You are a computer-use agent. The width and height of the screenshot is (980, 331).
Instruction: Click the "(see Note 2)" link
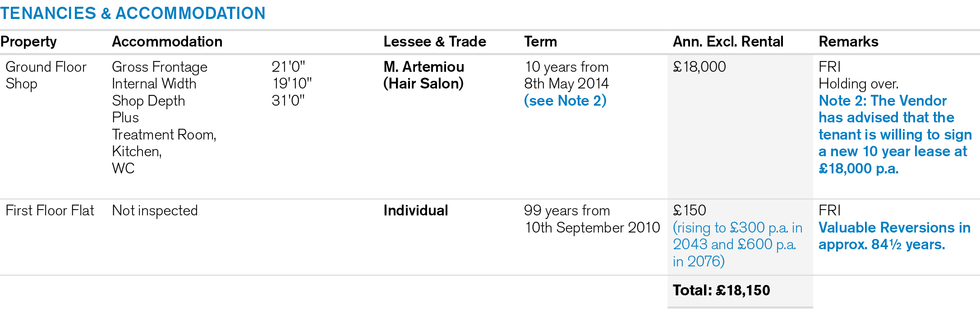(x=565, y=101)
